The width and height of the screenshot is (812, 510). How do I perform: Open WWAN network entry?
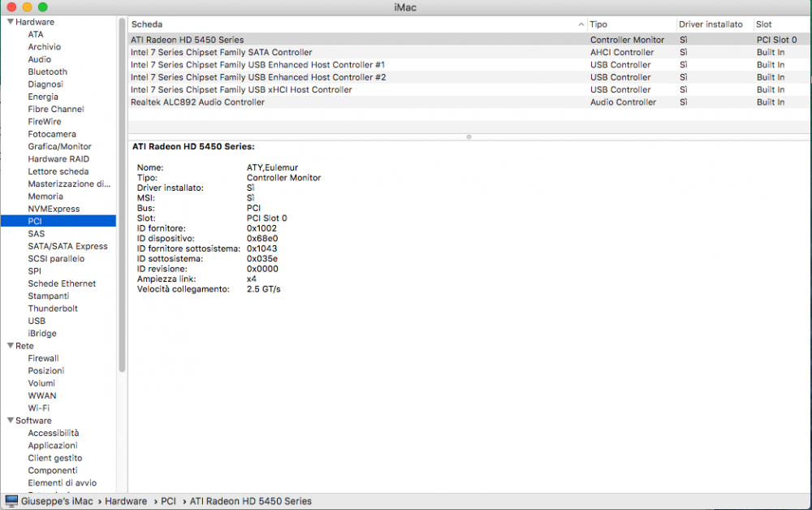[x=42, y=395]
